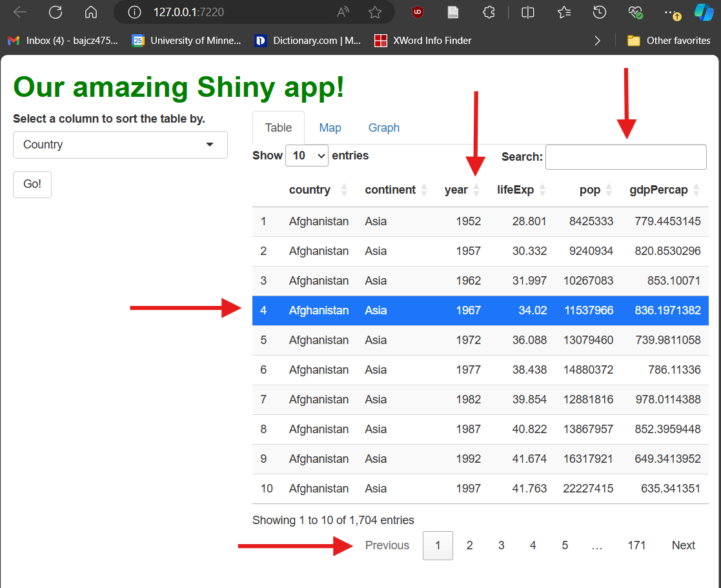This screenshot has height=588, width=721.
Task: Go to the Next table page
Action: pos(683,545)
